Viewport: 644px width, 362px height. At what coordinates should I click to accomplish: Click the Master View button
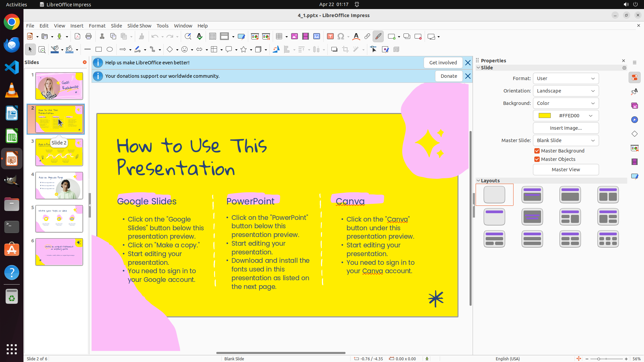566,170
